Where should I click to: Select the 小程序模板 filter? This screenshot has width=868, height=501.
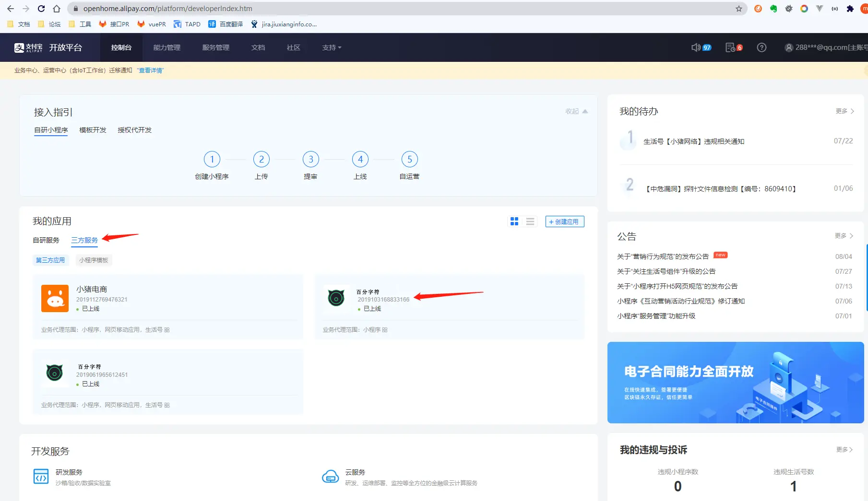tap(94, 260)
